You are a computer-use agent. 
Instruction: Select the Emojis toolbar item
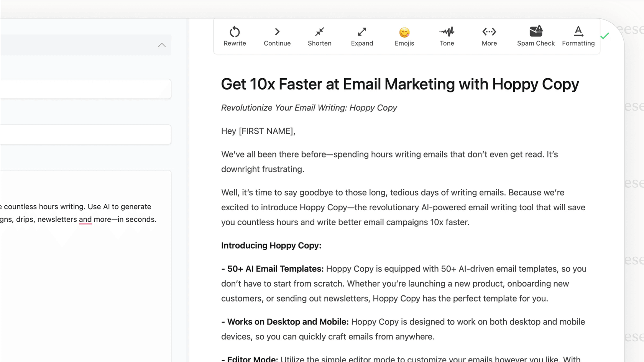coord(404,36)
